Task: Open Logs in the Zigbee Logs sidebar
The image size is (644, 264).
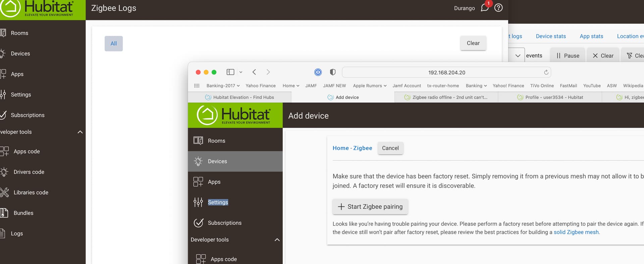Action: tap(17, 234)
